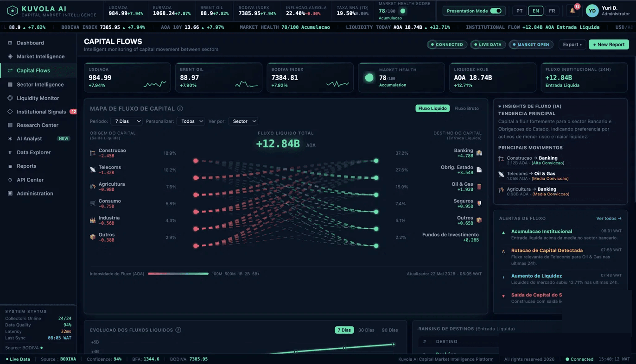Click the Liquidity Monitor sidebar icon

point(10,98)
